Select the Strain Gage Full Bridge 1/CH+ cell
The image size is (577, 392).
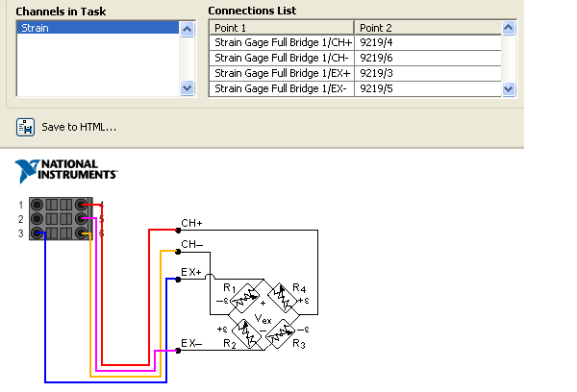click(282, 42)
